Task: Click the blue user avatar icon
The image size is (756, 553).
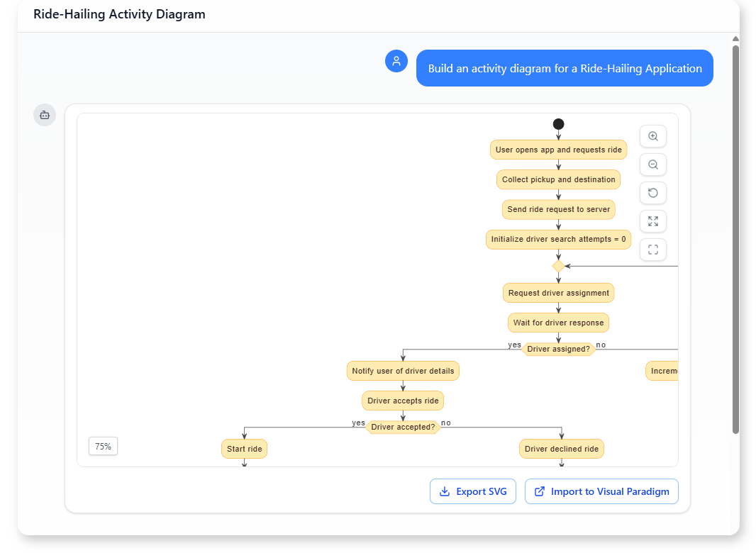Action: click(396, 61)
